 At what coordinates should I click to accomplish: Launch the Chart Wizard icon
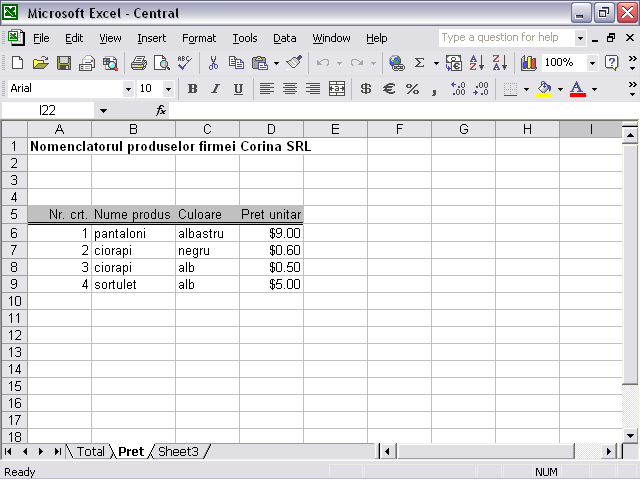coord(529,63)
